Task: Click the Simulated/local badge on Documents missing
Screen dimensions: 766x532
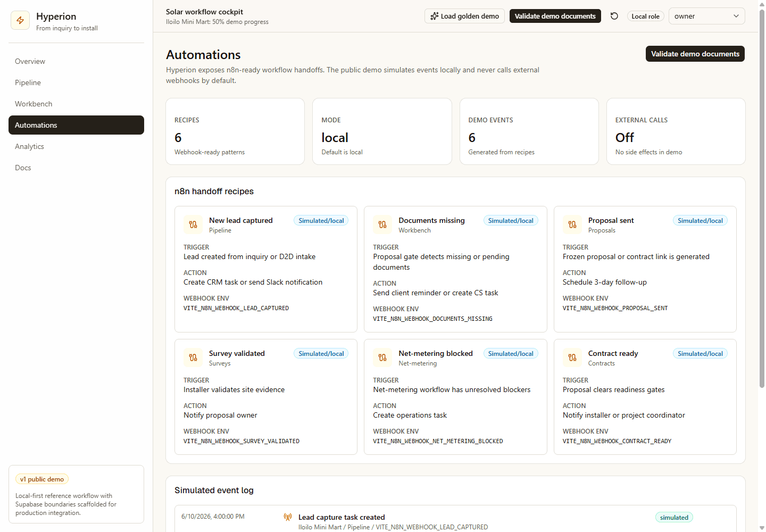Action: [511, 221]
